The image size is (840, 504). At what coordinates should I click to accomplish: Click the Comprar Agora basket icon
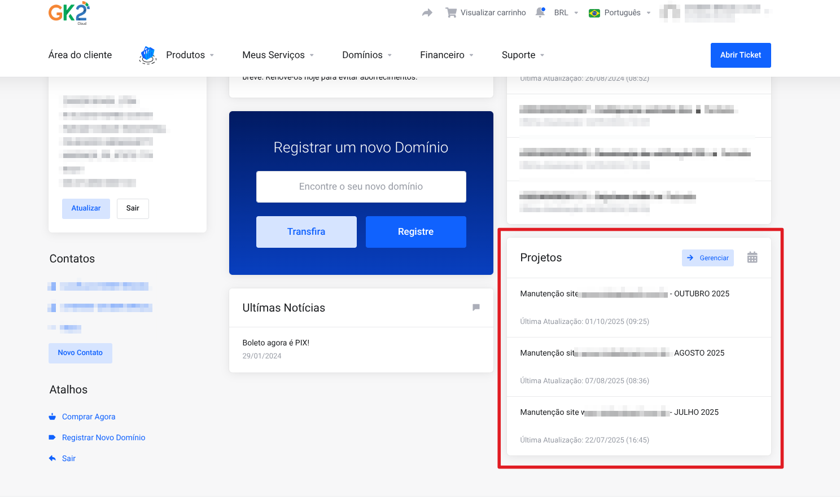pos(53,417)
